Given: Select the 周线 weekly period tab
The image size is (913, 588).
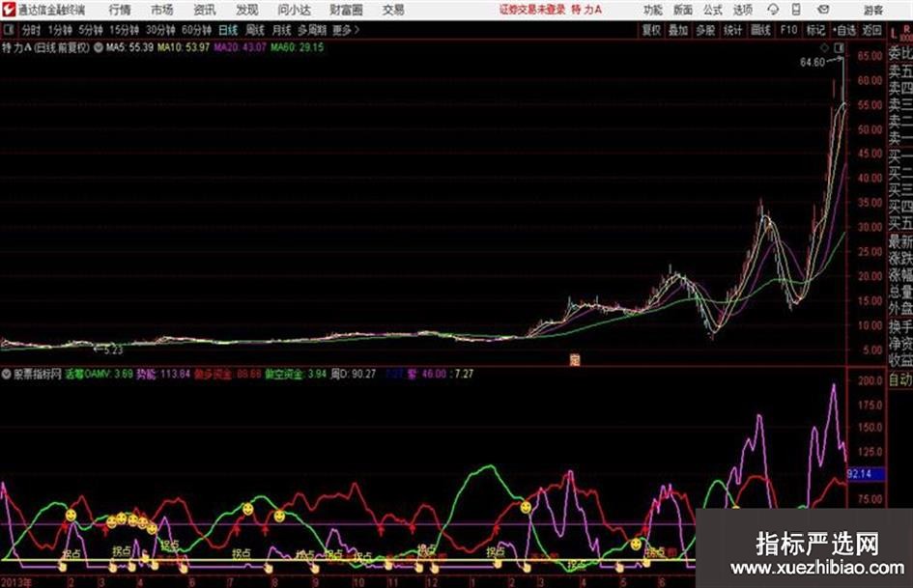Looking at the screenshot, I should tap(255, 30).
